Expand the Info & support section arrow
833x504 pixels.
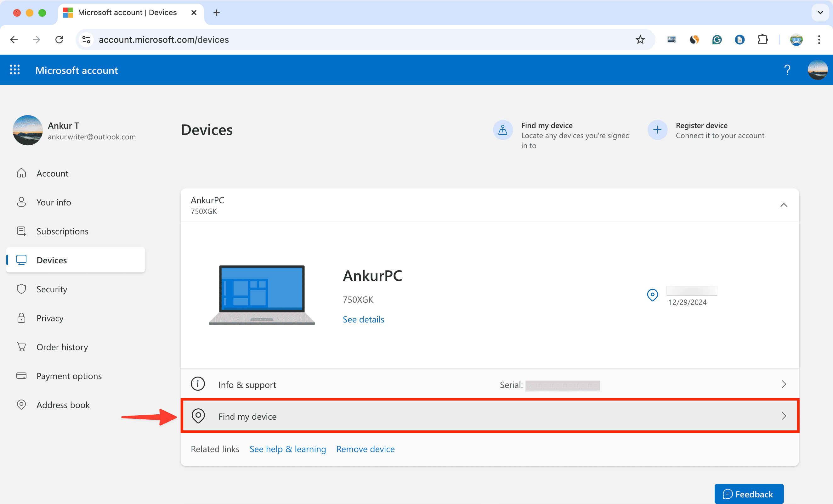pyautogui.click(x=784, y=384)
